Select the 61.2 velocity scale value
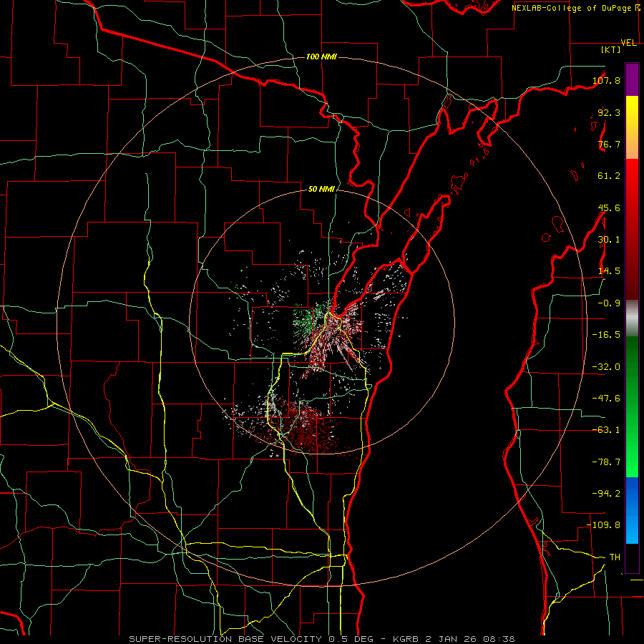The height and width of the screenshot is (644, 644). point(609,176)
